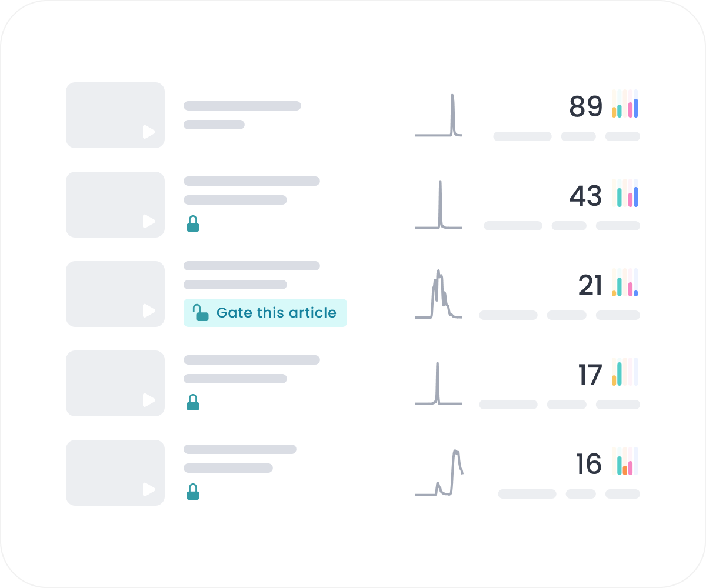Select the score number 43

585,196
